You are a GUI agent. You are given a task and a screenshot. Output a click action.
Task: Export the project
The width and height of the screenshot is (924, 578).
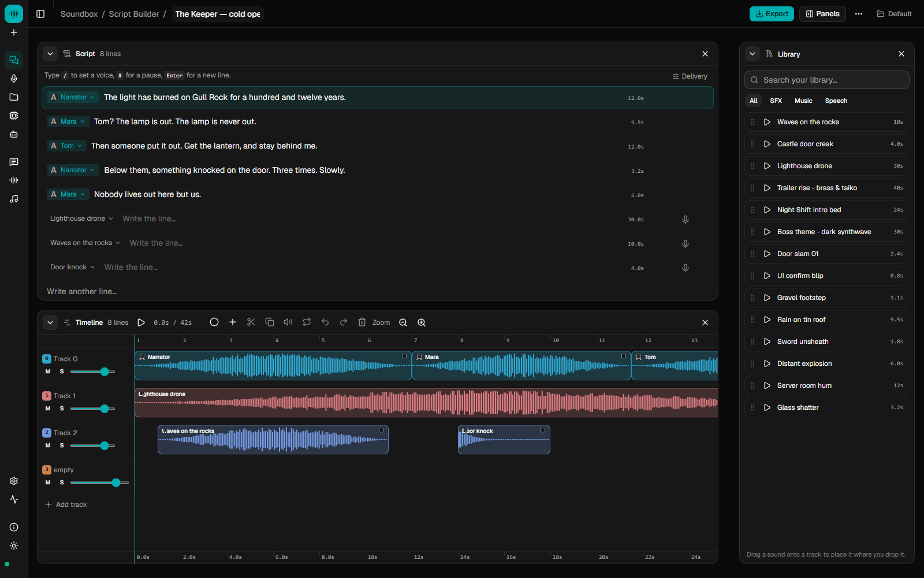pyautogui.click(x=772, y=14)
